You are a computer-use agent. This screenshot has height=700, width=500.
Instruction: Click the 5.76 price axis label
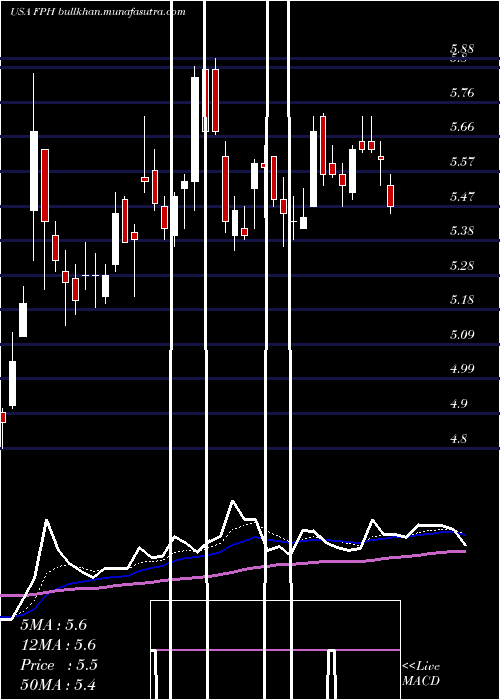(x=462, y=93)
